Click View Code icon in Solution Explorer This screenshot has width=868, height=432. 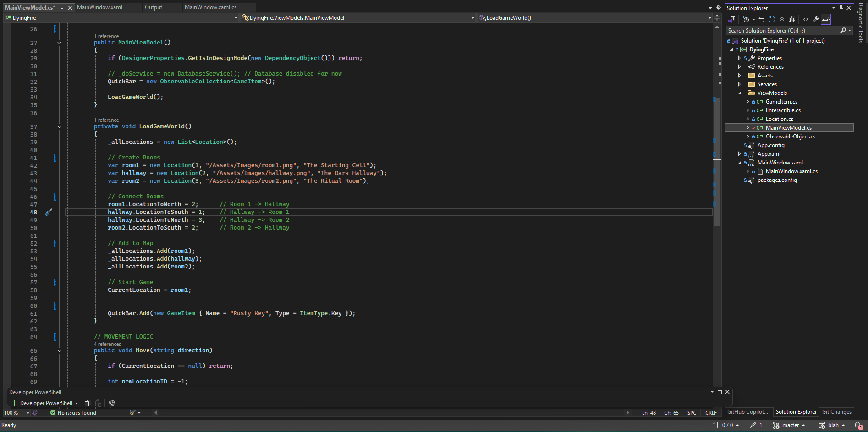(x=805, y=19)
